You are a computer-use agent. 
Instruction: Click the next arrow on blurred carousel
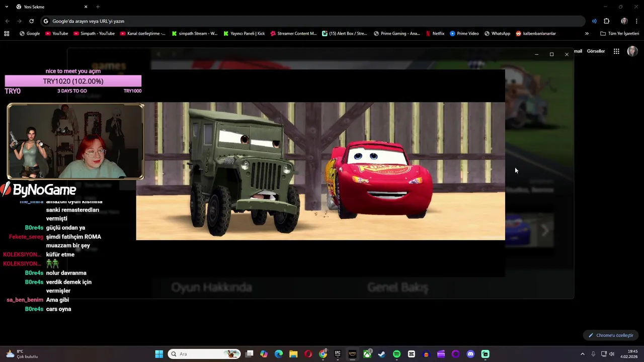point(545,231)
